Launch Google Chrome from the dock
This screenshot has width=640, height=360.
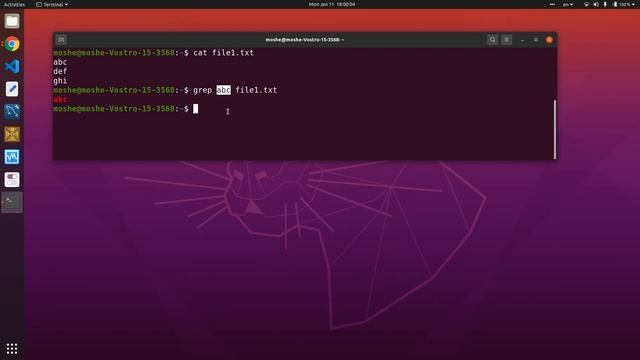coord(12,44)
